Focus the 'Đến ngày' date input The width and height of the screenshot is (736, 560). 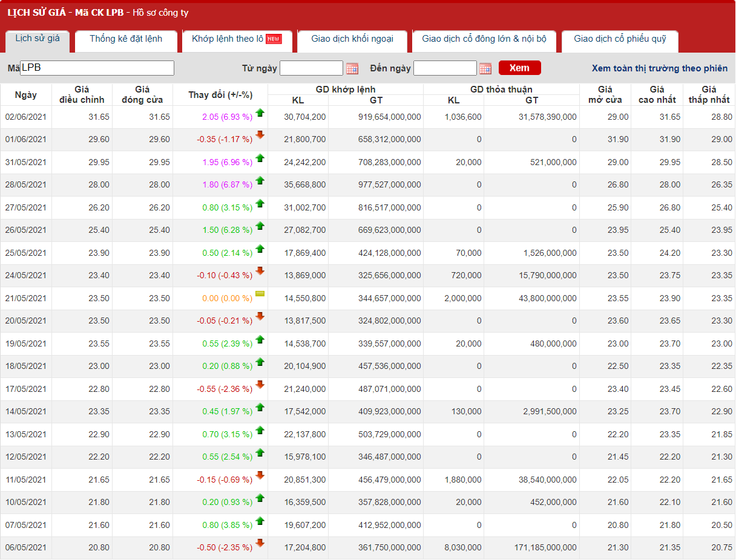pyautogui.click(x=445, y=68)
